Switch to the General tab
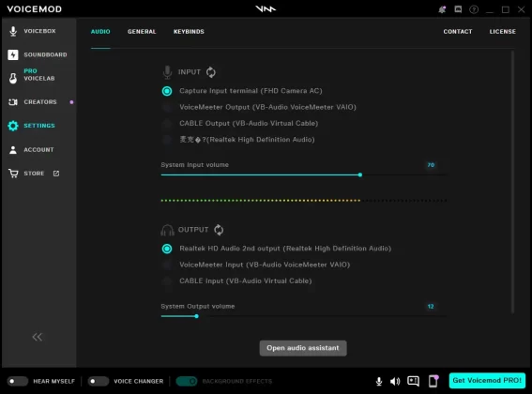The width and height of the screenshot is (532, 394). click(x=142, y=32)
